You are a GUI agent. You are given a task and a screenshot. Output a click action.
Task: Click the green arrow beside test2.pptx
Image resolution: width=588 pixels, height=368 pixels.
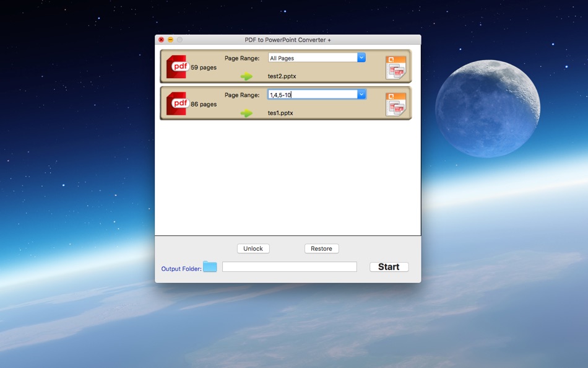[246, 77]
